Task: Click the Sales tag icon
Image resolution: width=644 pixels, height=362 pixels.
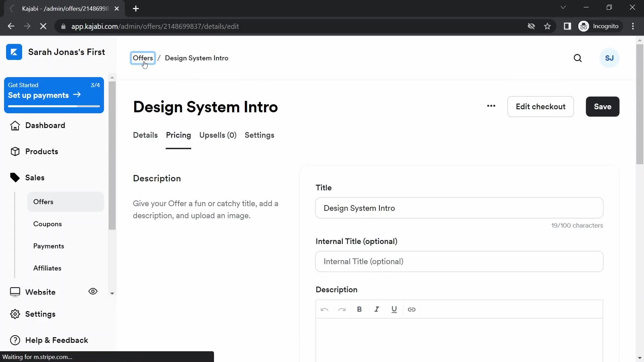Action: coord(15,178)
